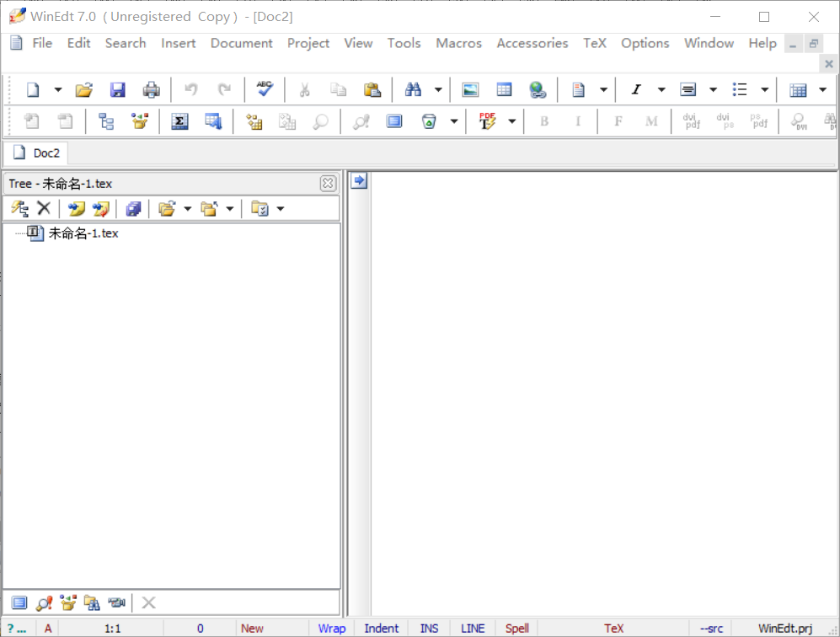The image size is (840, 637).
Task: Select 未命名-1.tex in the tree
Action: point(83,233)
